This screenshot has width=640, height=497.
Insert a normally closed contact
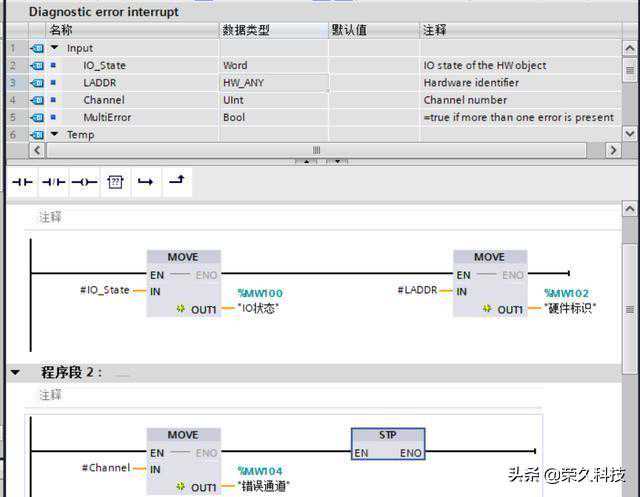tap(53, 182)
